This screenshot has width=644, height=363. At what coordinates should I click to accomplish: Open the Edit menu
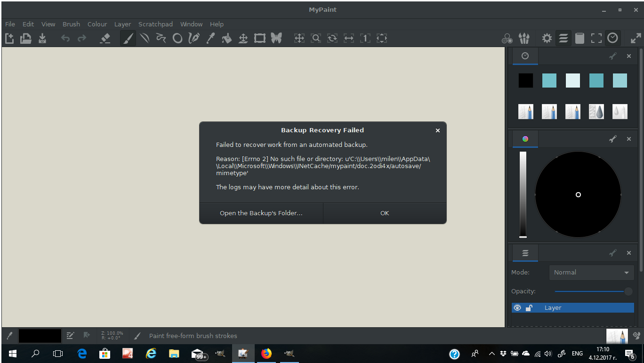[28, 24]
